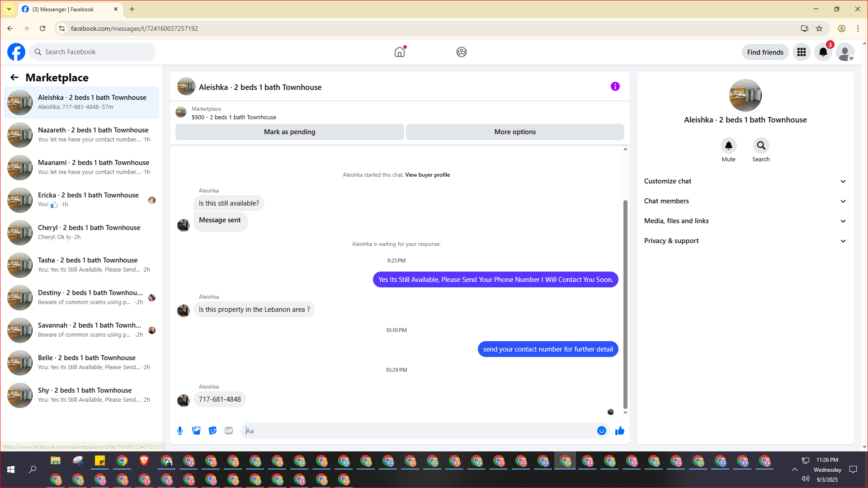Image resolution: width=868 pixels, height=488 pixels.
Task: Open the tab search dropdown in Chrome
Action: (x=9, y=9)
